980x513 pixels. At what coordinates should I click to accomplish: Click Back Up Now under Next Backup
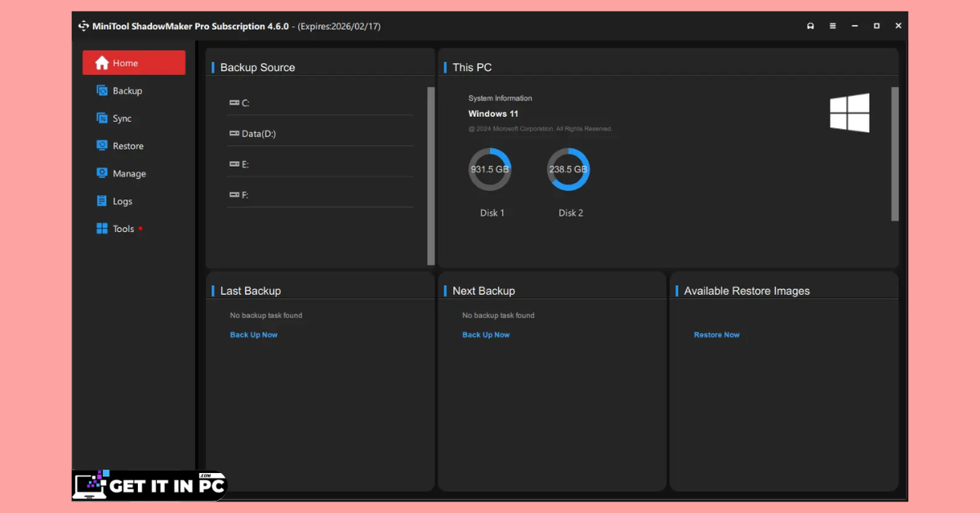pos(486,335)
